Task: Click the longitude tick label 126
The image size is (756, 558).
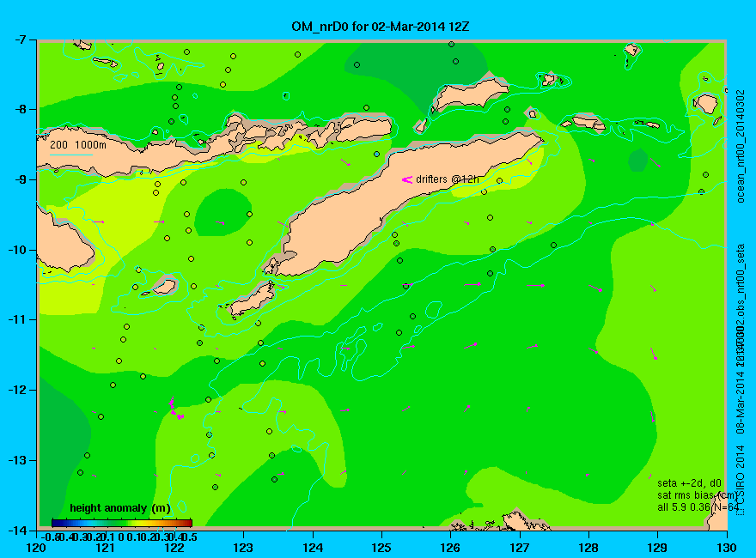Action: pos(451,548)
